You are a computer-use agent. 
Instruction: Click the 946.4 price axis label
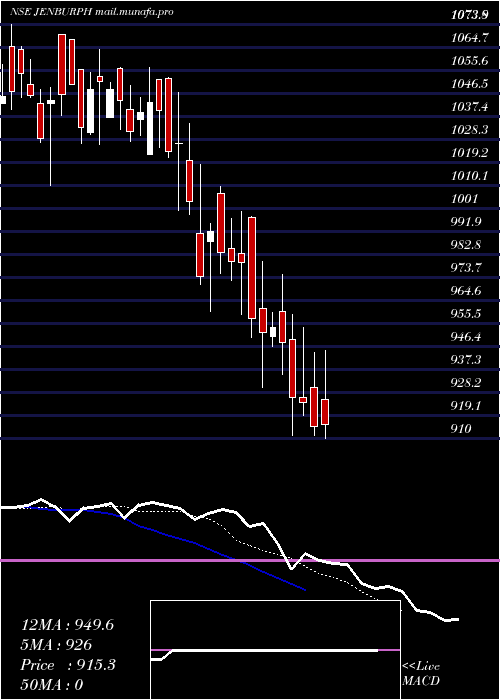(466, 337)
